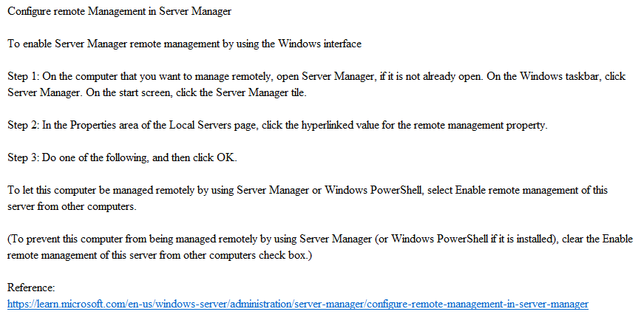Click the "Reference:" label above the link
This screenshot has width=644, height=323.
31,287
